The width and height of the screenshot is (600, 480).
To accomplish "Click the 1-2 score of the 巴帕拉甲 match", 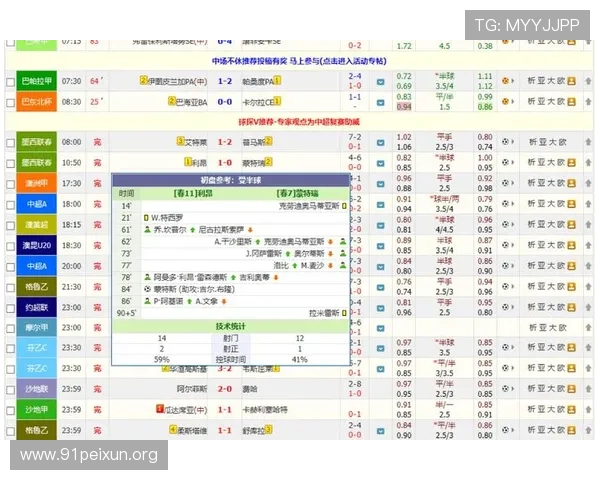I will [225, 81].
